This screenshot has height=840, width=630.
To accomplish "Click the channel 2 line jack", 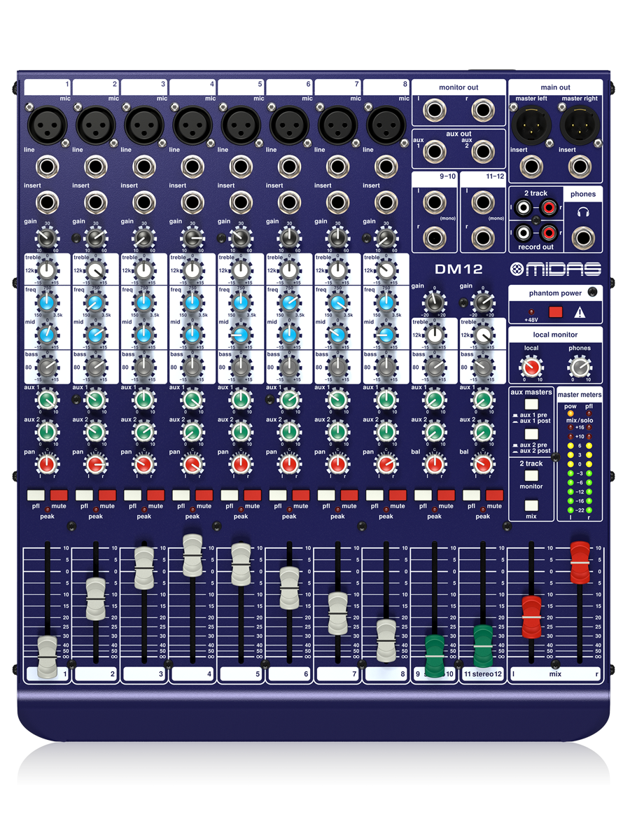I will 95,167.
